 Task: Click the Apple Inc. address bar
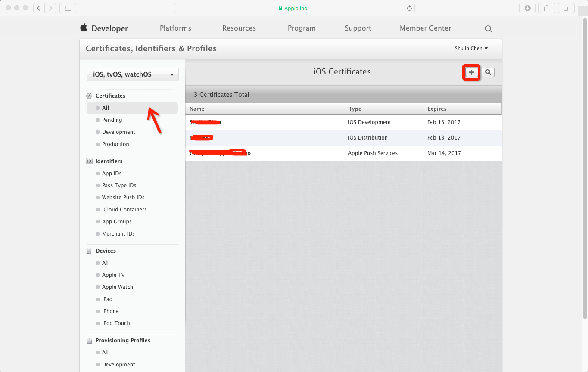[294, 8]
